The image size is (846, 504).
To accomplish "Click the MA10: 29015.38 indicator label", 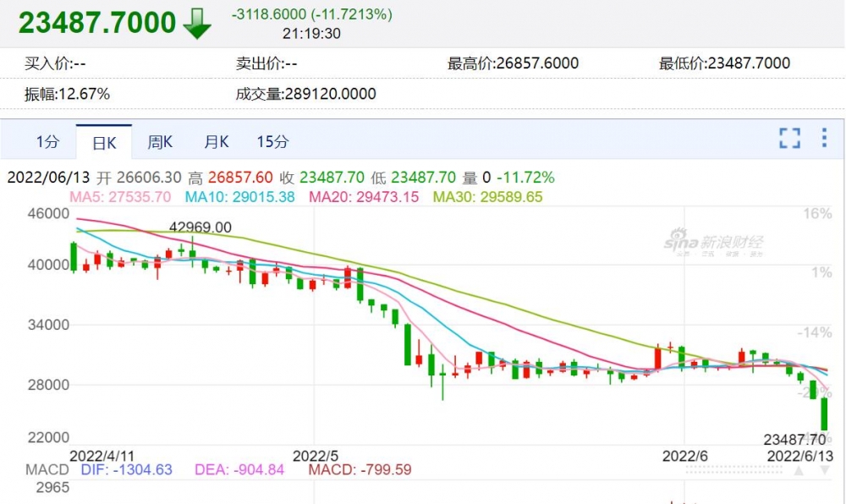I will (240, 197).
